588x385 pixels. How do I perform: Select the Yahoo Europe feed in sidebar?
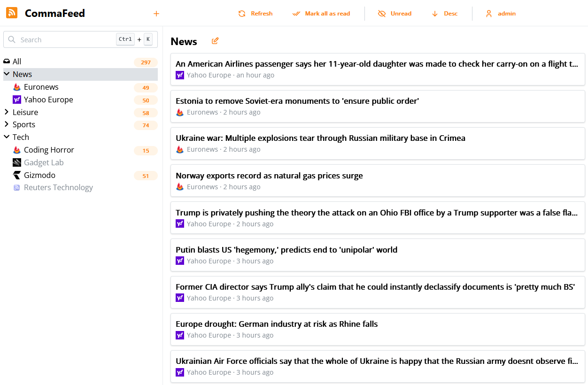pos(48,100)
